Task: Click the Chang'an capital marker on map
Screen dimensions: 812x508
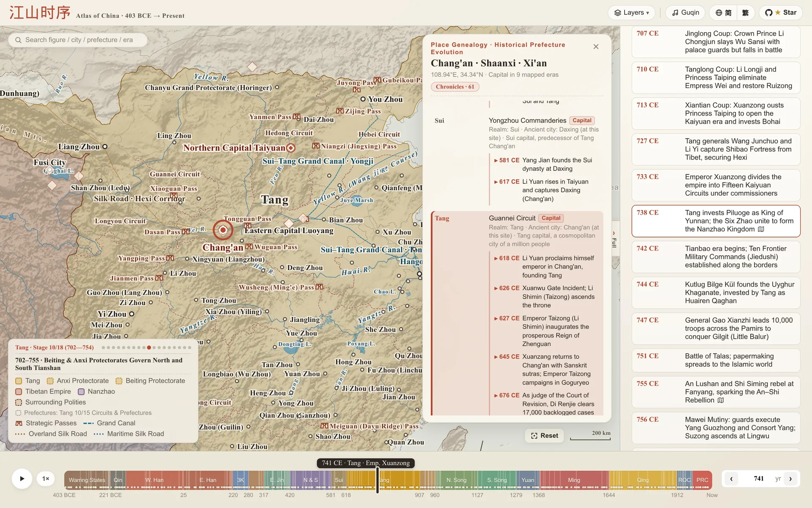Action: pos(223,230)
